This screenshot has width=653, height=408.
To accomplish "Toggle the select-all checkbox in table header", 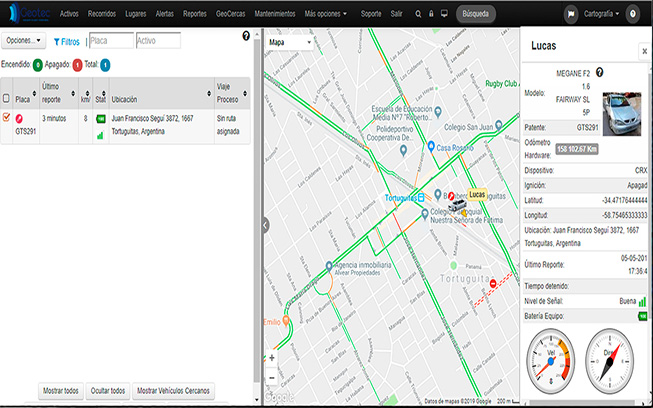I will pos(8,98).
